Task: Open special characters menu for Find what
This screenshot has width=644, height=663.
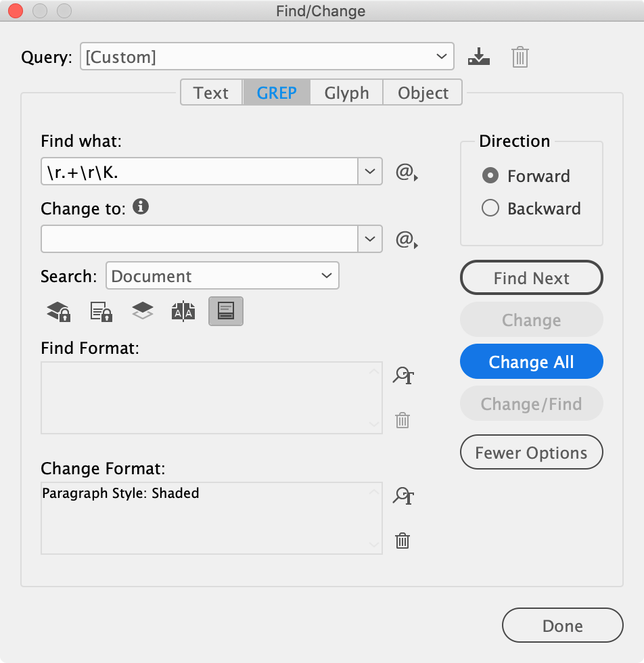Action: point(406,173)
